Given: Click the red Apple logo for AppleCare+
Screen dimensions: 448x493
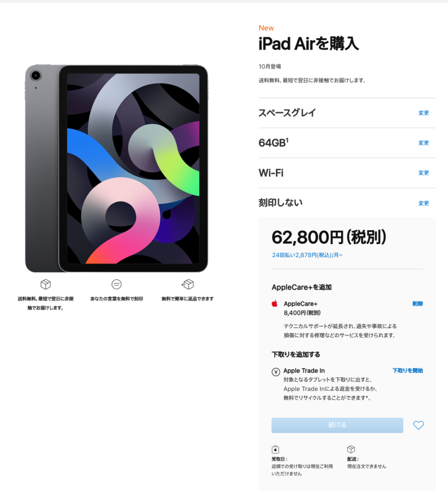Looking at the screenshot, I should [275, 303].
